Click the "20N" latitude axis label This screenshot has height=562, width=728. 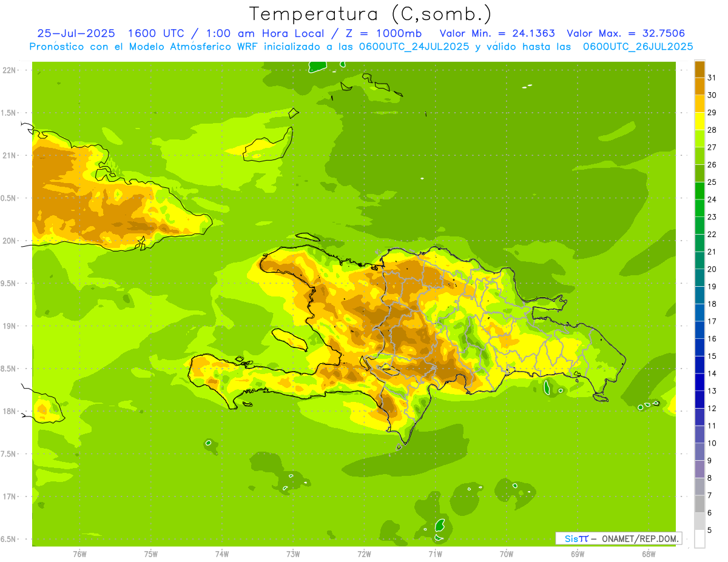pos(10,241)
